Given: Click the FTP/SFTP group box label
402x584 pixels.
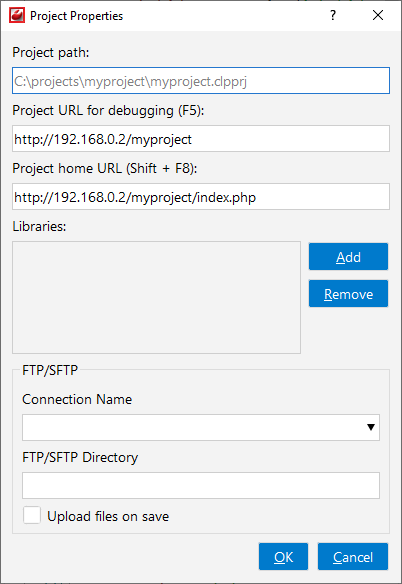Looking at the screenshot, I should pyautogui.click(x=50, y=370).
